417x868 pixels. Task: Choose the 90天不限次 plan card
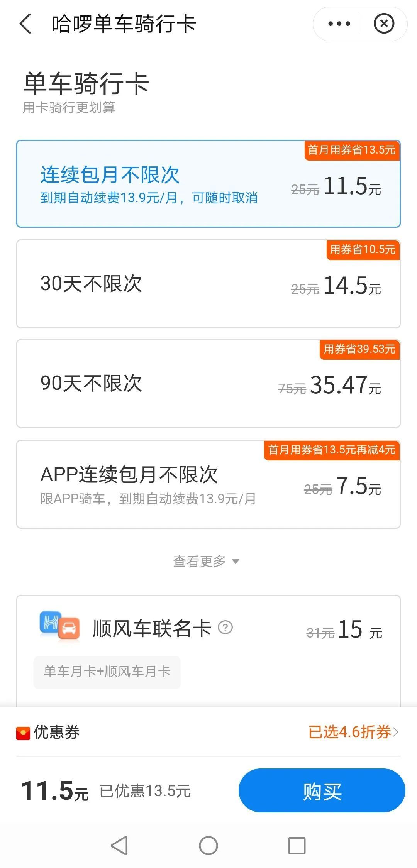(208, 384)
